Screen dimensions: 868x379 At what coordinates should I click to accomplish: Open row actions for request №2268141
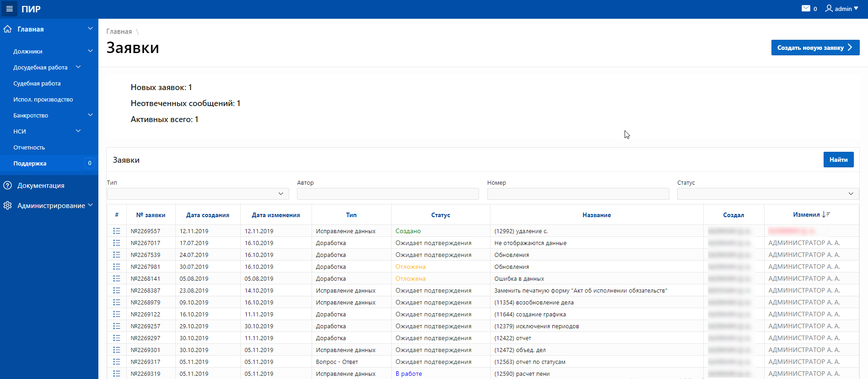coord(117,278)
